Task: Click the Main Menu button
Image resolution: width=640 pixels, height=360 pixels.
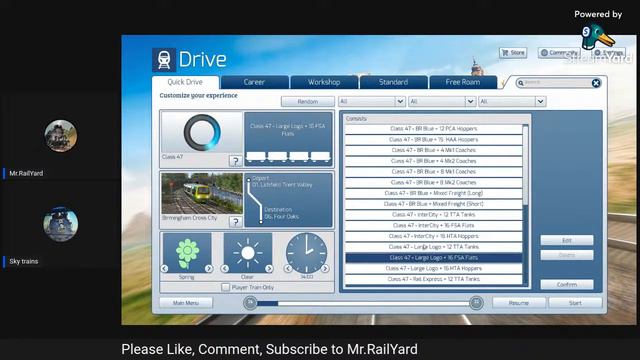Action: tap(186, 303)
